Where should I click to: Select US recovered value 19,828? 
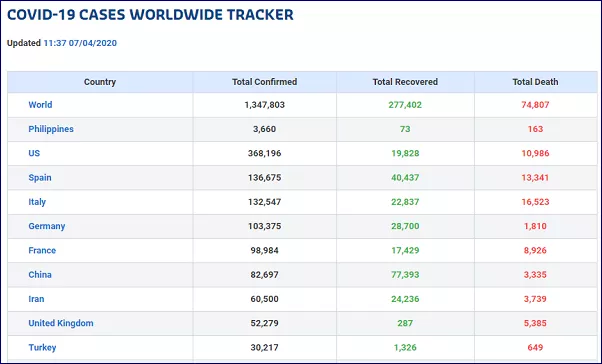click(x=405, y=153)
